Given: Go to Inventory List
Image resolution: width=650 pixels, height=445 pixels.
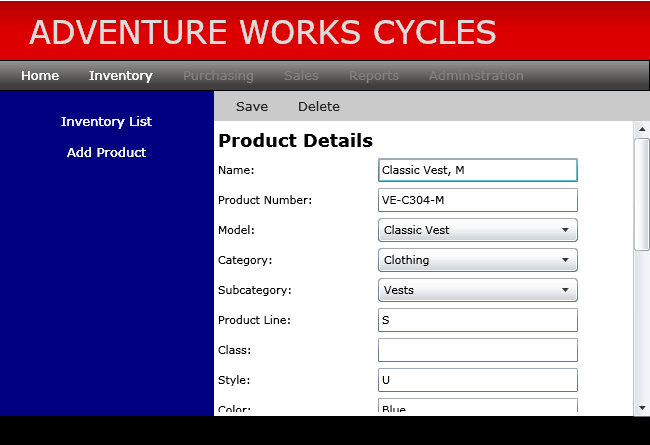Looking at the screenshot, I should 107,122.
